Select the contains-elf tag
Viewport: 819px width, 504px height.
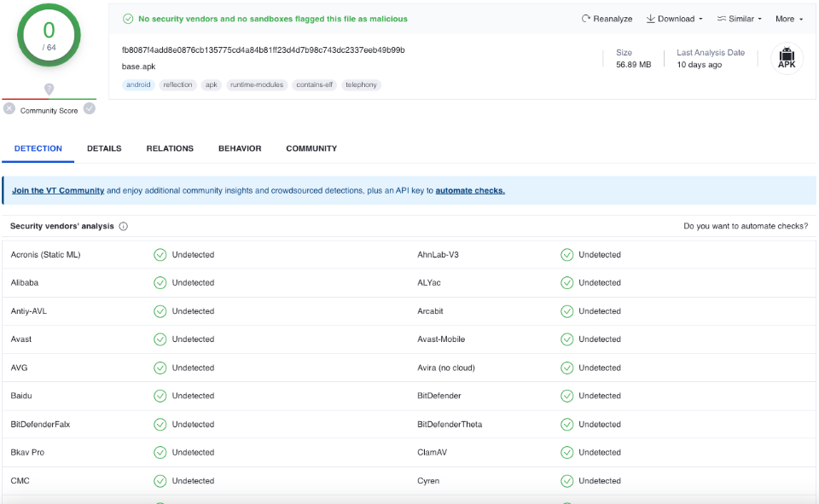point(314,84)
